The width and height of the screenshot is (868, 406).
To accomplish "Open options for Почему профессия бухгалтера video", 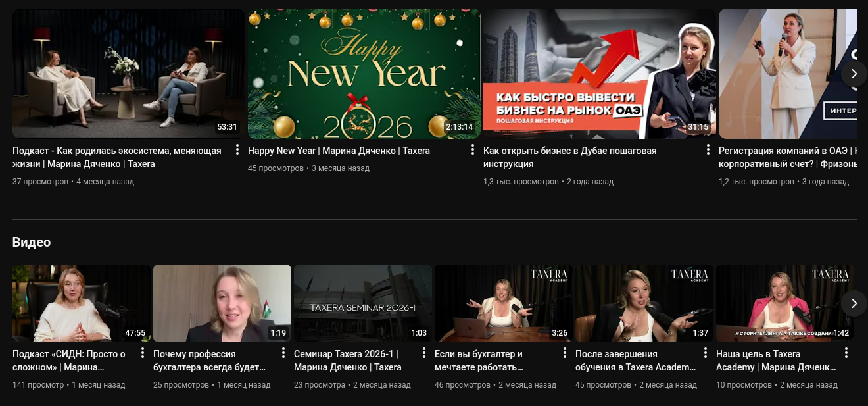I will 283,353.
